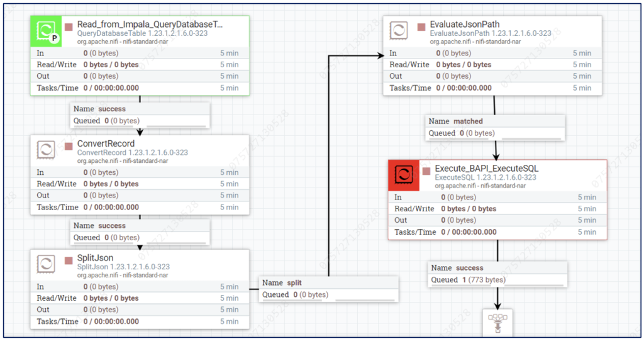Click the SplitJson 1.23.1.2.1.6.0-323 version text

tap(124, 267)
